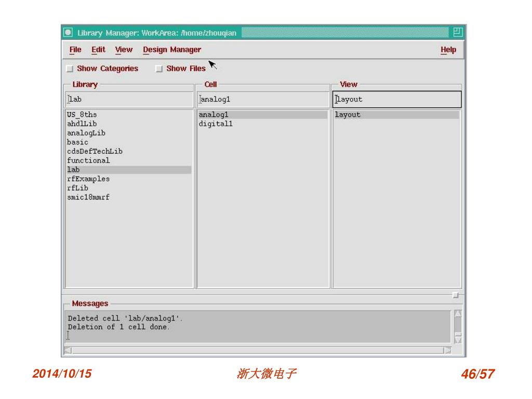The width and height of the screenshot is (532, 399).
Task: Select the smic18mmrf library
Action: pos(88,197)
